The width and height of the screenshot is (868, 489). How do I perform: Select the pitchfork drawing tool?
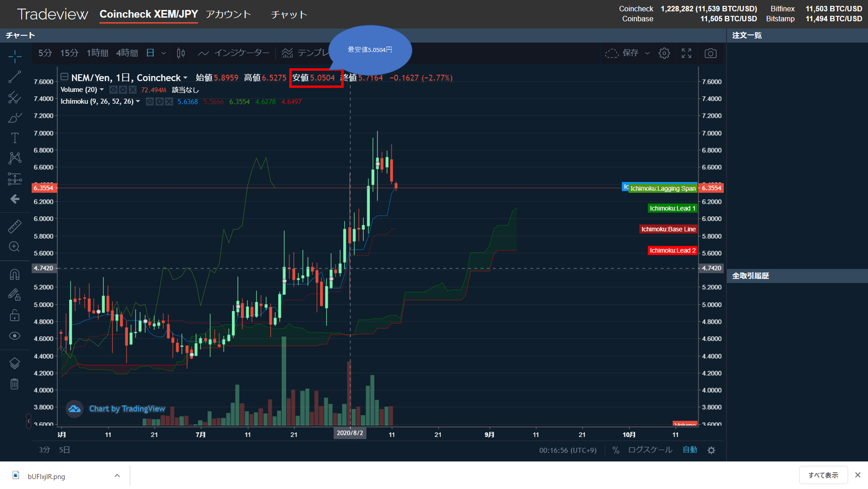[x=14, y=97]
